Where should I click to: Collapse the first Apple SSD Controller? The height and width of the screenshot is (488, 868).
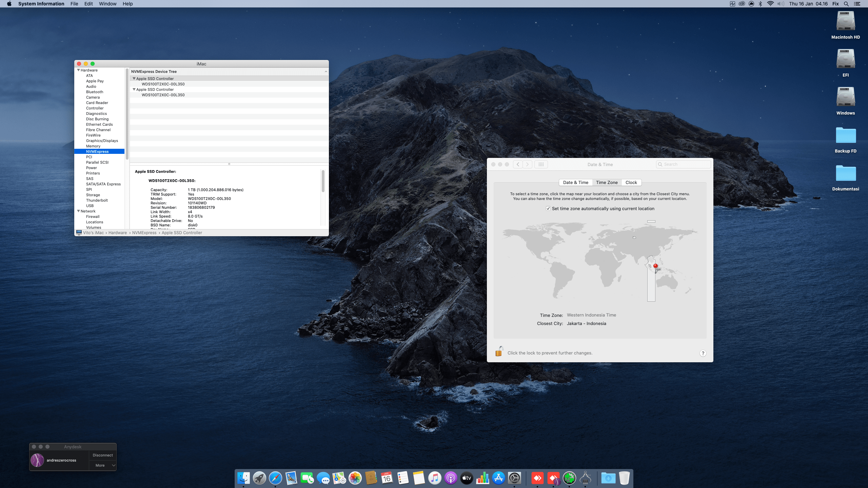134,79
